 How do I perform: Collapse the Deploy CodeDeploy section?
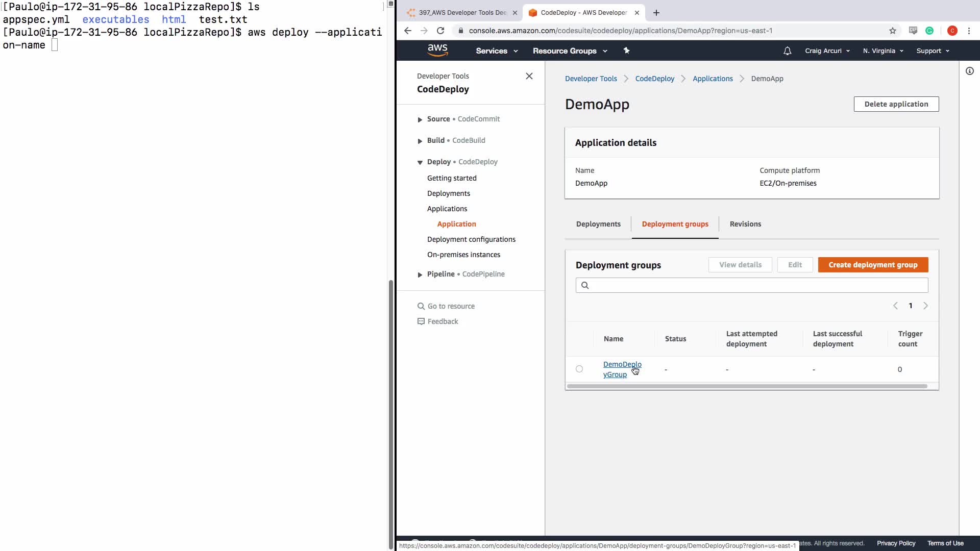point(420,162)
